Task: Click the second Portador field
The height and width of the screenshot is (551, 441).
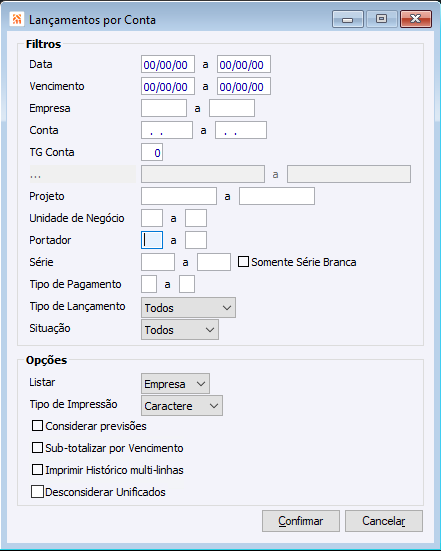Action: 196,240
